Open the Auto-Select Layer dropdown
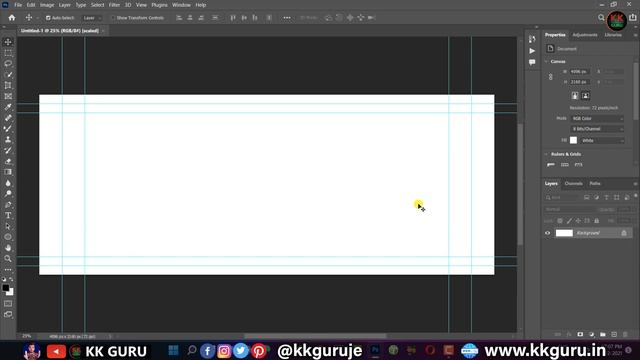The image size is (640, 360). coord(91,18)
